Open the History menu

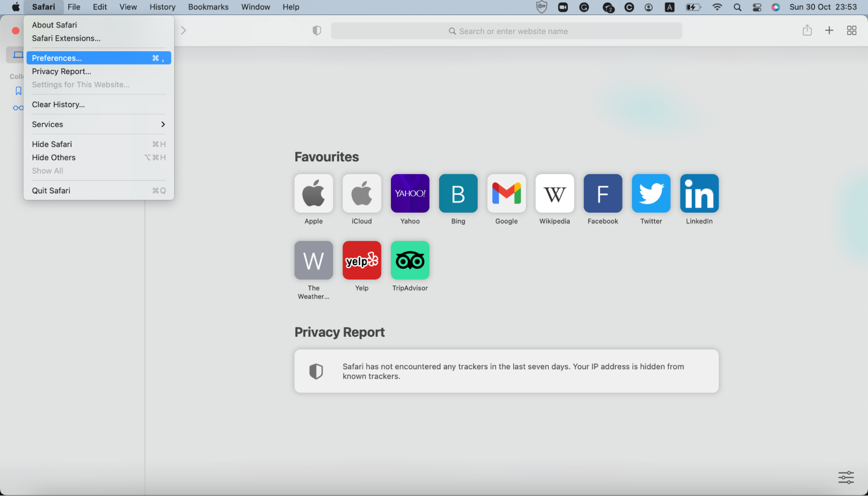[162, 7]
